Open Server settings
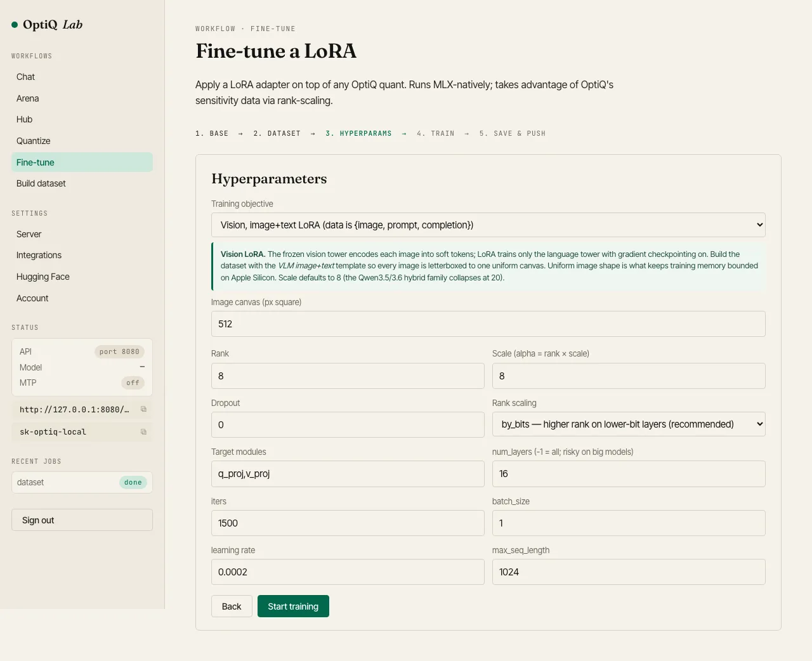812x661 pixels. tap(82, 234)
